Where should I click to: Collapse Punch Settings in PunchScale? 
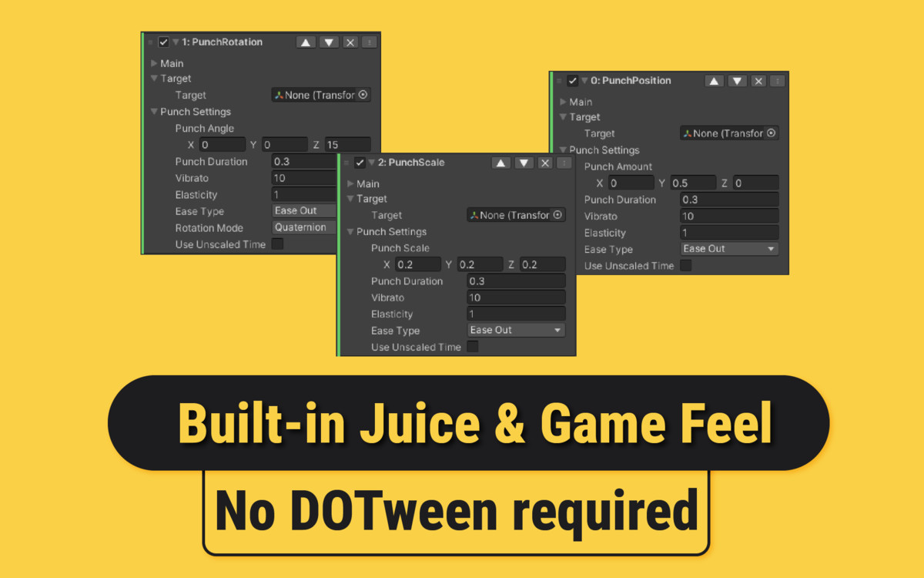point(350,232)
